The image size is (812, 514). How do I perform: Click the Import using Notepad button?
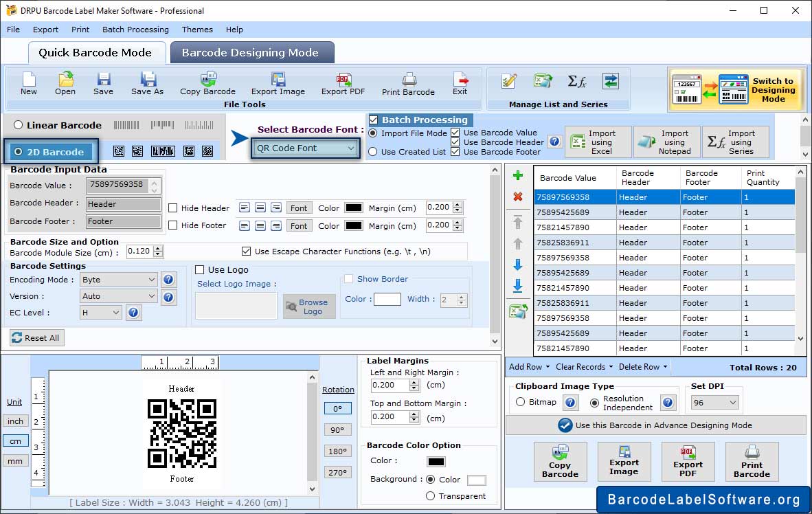click(x=667, y=142)
